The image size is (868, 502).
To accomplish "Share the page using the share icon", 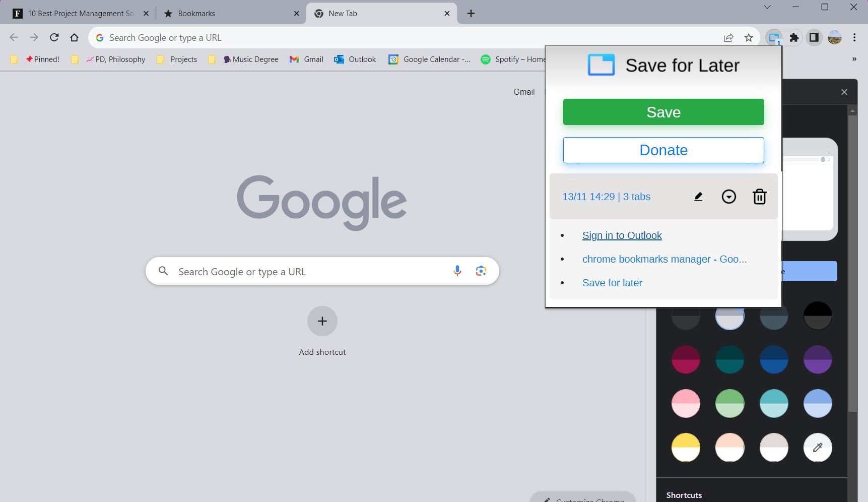I will point(728,37).
